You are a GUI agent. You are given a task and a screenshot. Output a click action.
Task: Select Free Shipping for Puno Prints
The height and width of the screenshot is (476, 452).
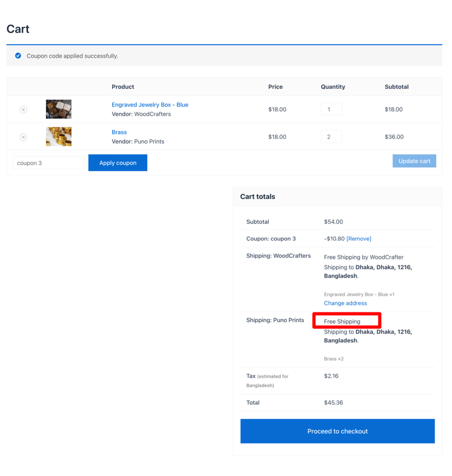coord(343,321)
